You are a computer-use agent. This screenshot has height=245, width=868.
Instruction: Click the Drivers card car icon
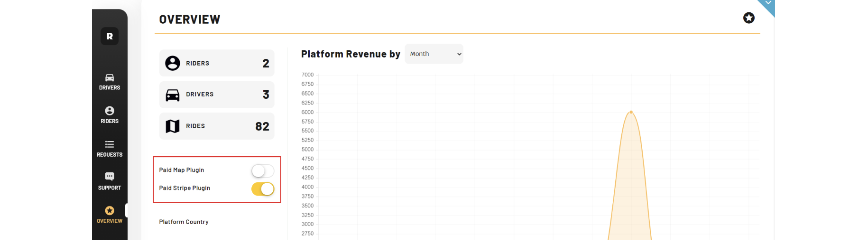(x=173, y=95)
